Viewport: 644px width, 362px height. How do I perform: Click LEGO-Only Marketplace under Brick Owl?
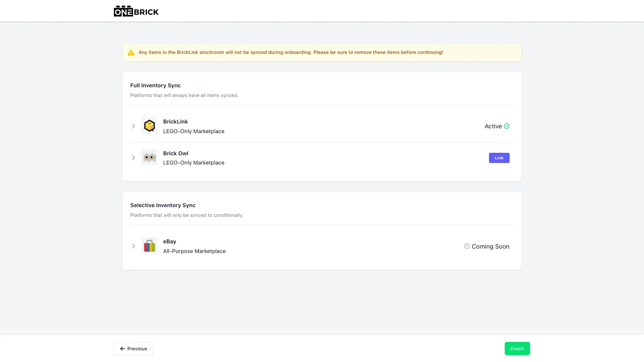[194, 162]
